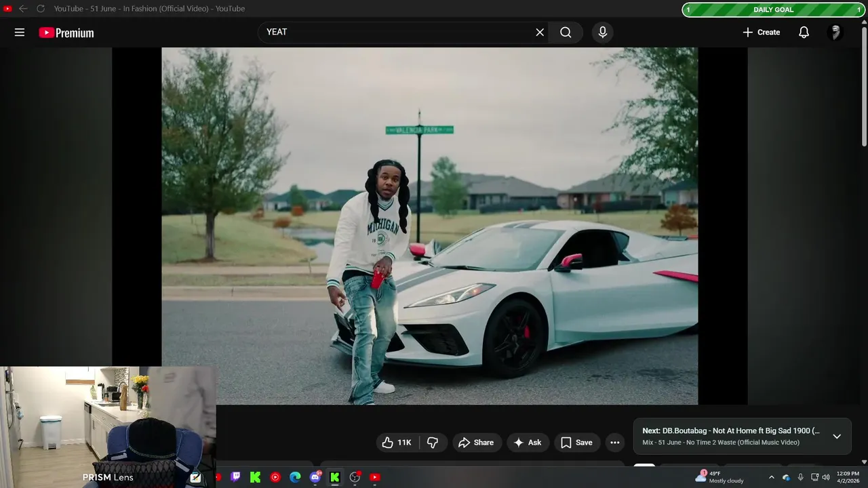Screen dimensions: 868x488
Task: Click the OneDrive cloud tray icon
Action: point(786,477)
